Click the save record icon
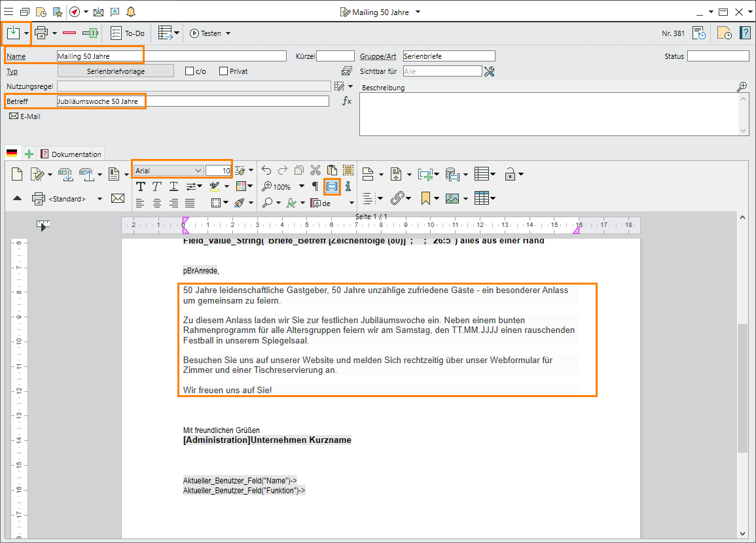This screenshot has width=756, height=543. coord(13,33)
